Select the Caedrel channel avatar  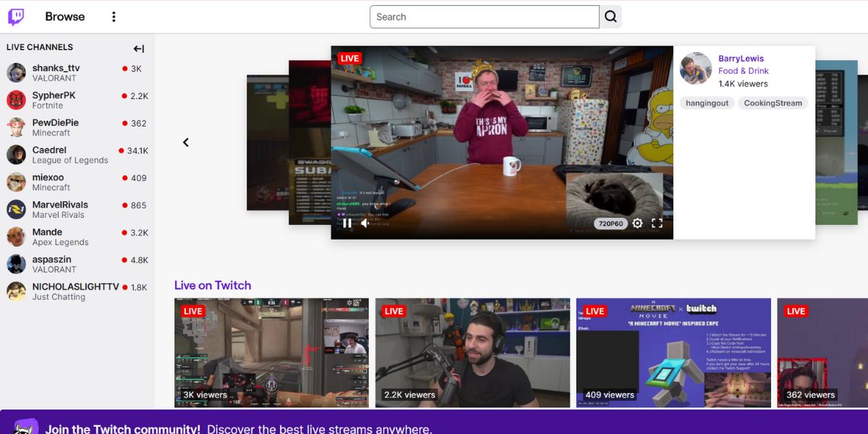click(x=16, y=154)
